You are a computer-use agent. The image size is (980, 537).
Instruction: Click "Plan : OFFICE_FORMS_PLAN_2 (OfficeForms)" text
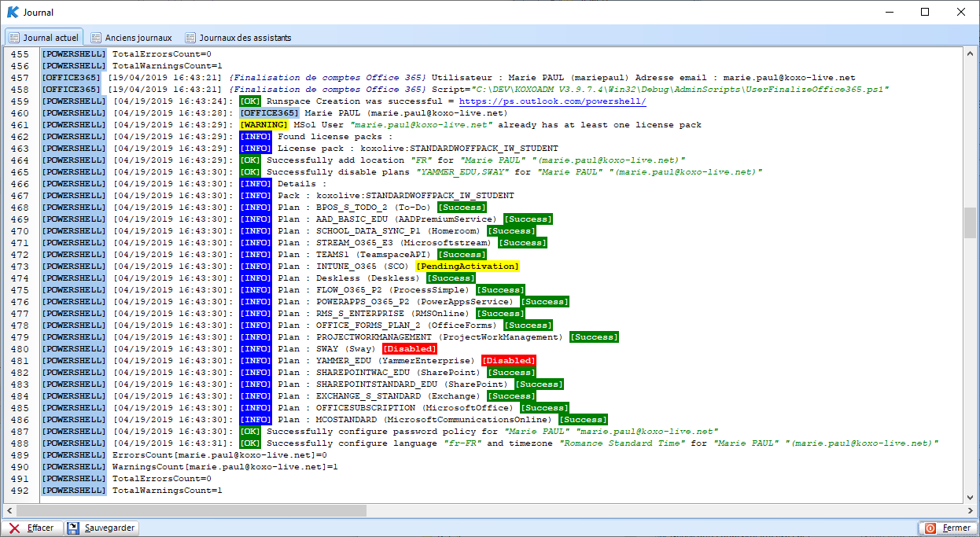click(x=388, y=326)
